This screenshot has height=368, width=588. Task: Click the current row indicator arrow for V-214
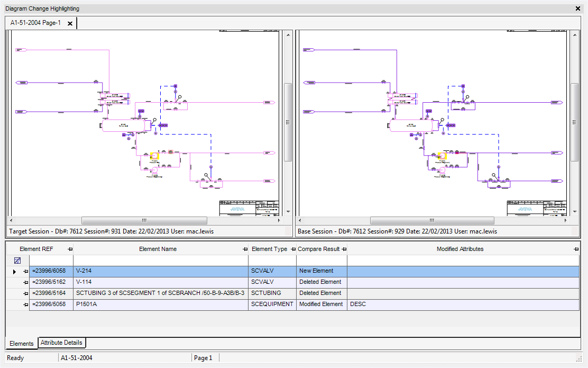(x=14, y=272)
